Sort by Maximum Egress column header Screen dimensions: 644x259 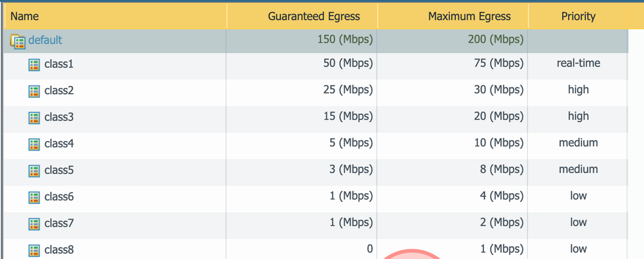(469, 17)
